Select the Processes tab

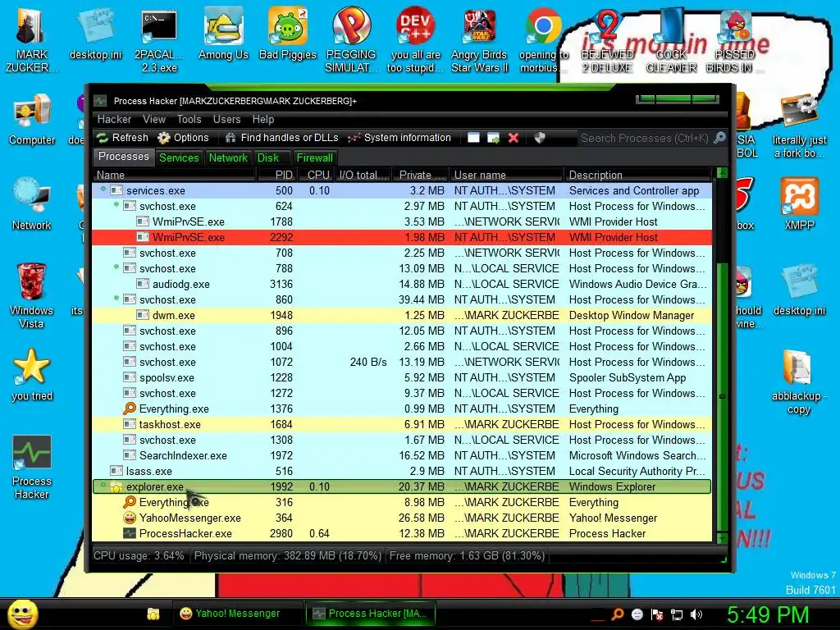[124, 157]
